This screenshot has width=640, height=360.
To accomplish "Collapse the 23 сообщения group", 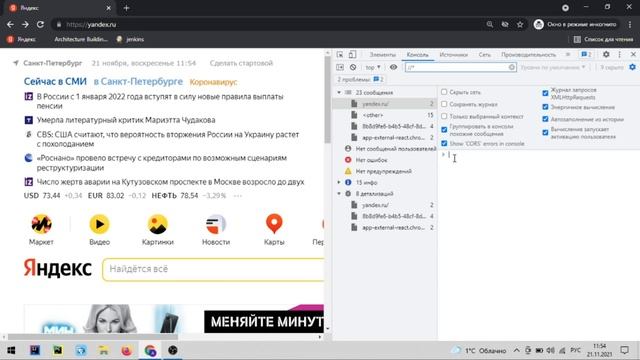I will tap(339, 93).
